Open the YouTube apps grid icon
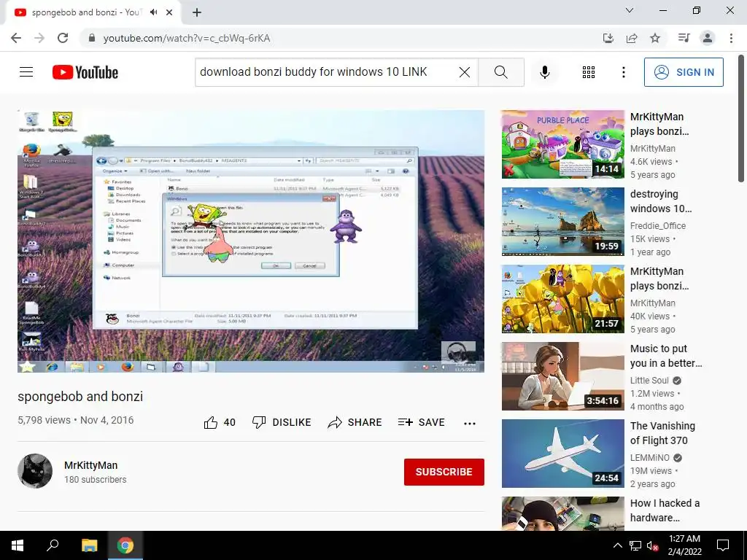The height and width of the screenshot is (560, 747). (589, 72)
